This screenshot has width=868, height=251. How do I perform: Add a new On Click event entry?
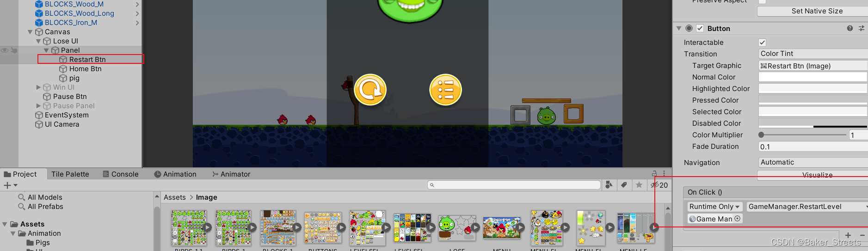coord(848,235)
